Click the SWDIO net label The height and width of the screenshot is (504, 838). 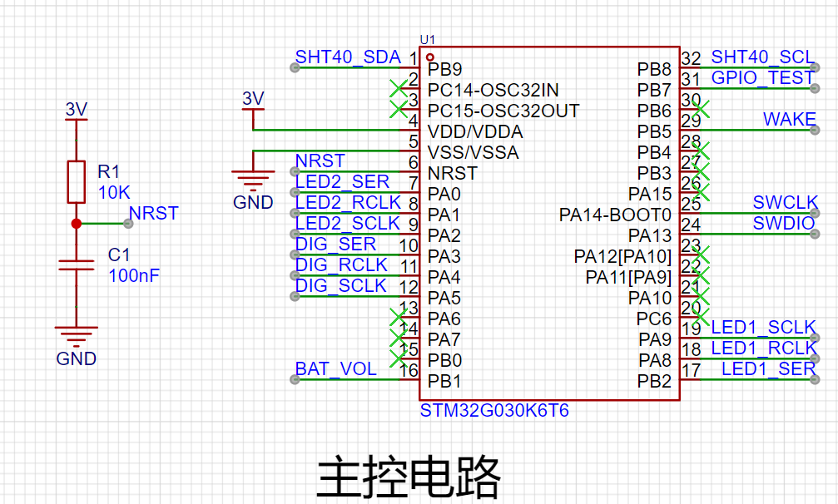pos(783,223)
